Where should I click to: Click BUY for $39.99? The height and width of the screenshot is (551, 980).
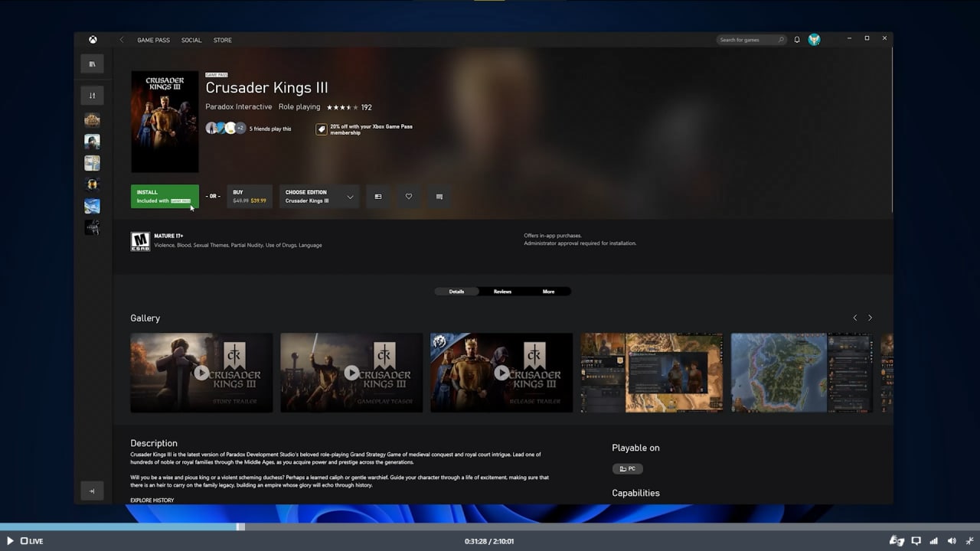[x=250, y=197]
